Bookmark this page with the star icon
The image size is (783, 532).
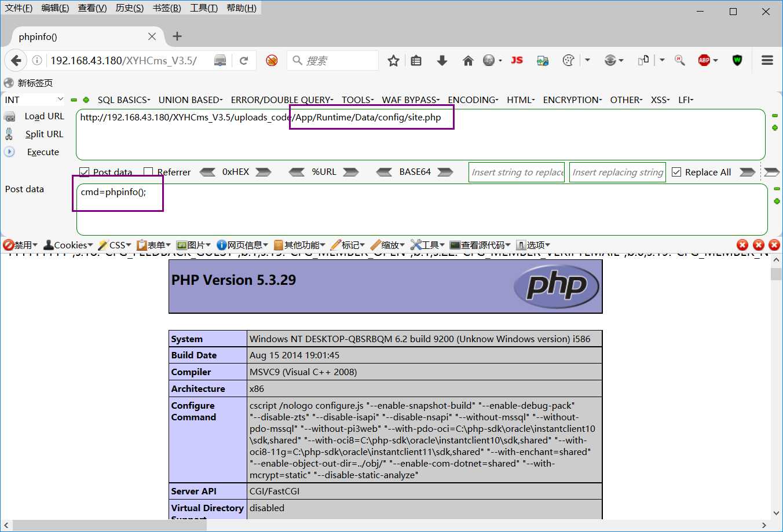point(393,60)
